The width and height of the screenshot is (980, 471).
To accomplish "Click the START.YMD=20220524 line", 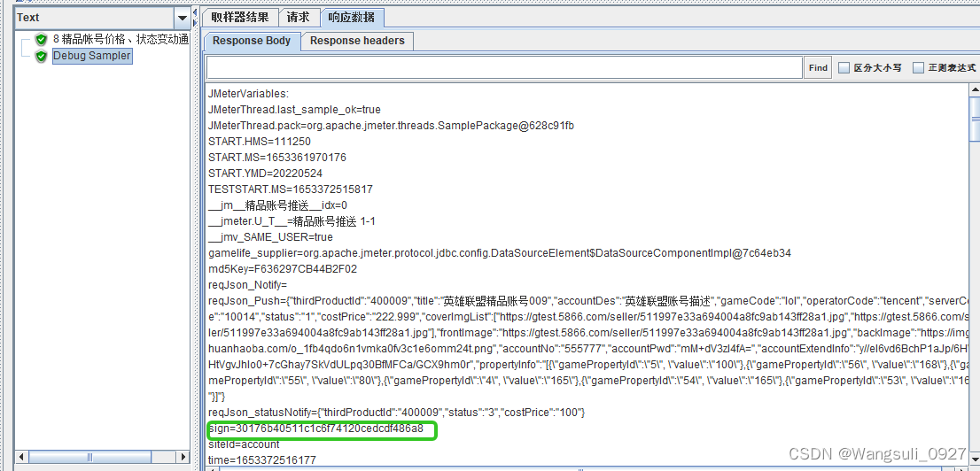I will click(265, 173).
